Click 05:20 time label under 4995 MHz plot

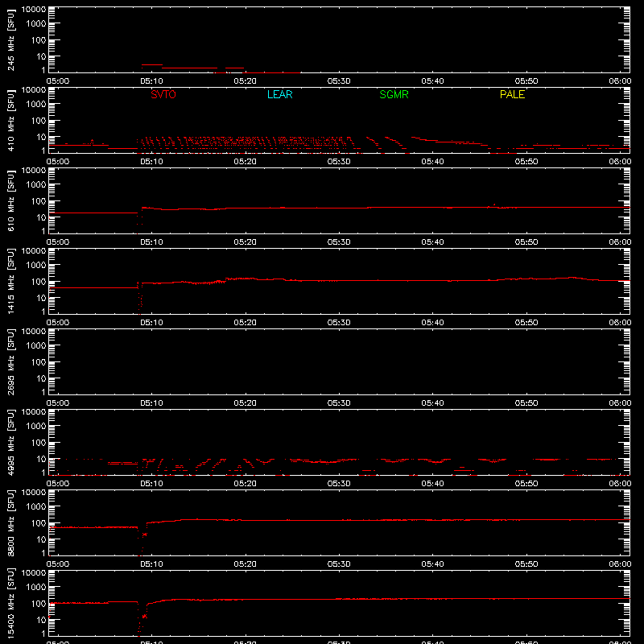(x=246, y=484)
